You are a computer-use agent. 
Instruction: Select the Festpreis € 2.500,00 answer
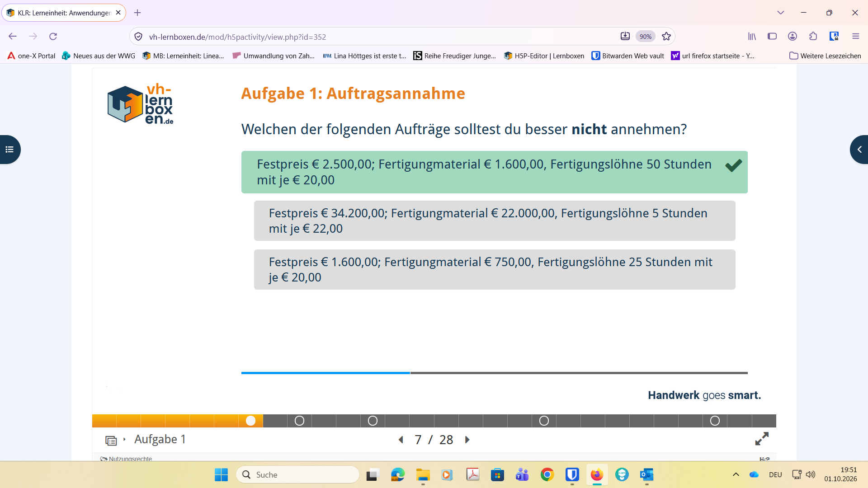coord(494,172)
